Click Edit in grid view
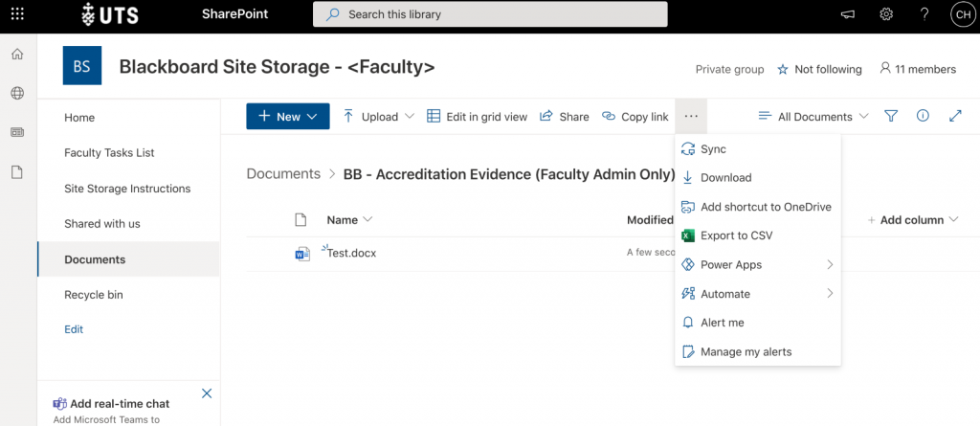This screenshot has height=426, width=980. click(478, 117)
